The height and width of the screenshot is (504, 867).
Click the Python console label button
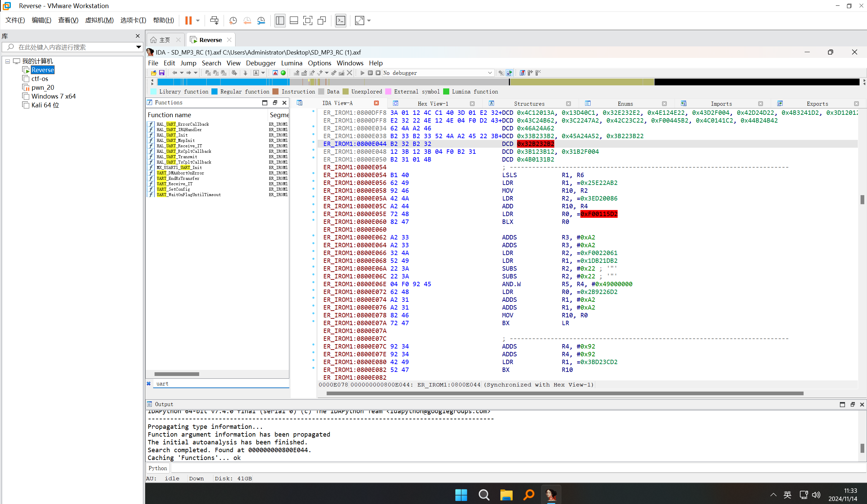pyautogui.click(x=158, y=468)
